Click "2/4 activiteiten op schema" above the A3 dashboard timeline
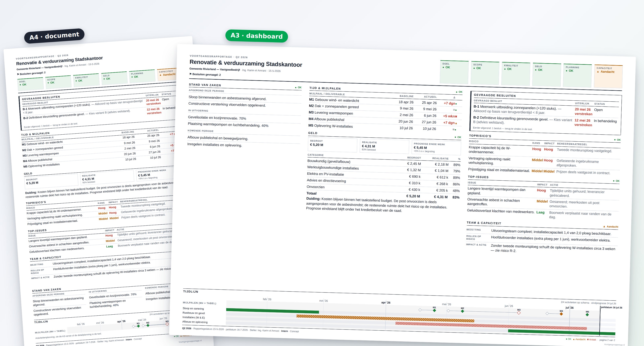 pyautogui.click(x=575, y=302)
